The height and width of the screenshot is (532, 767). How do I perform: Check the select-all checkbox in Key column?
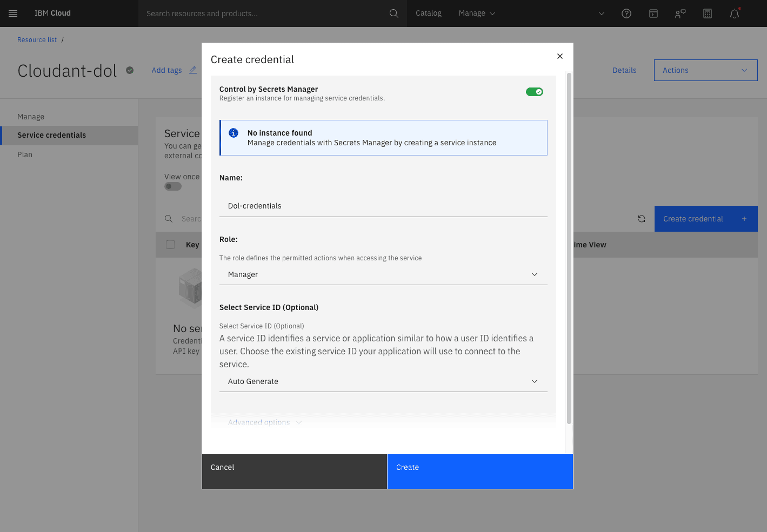170,245
